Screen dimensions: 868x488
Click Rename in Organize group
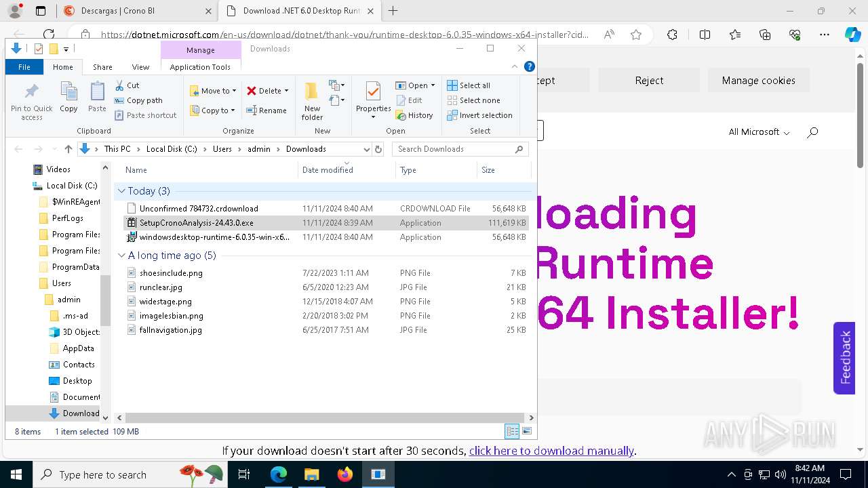[266, 110]
